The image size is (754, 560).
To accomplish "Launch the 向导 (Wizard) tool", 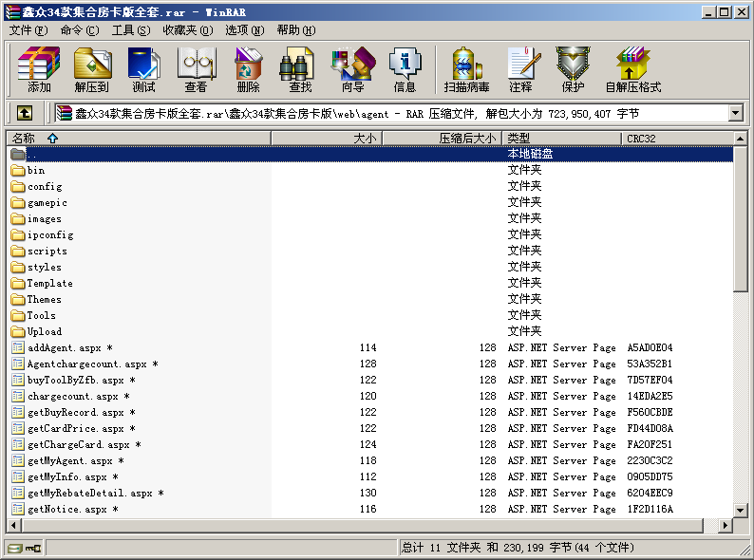I will tap(352, 70).
